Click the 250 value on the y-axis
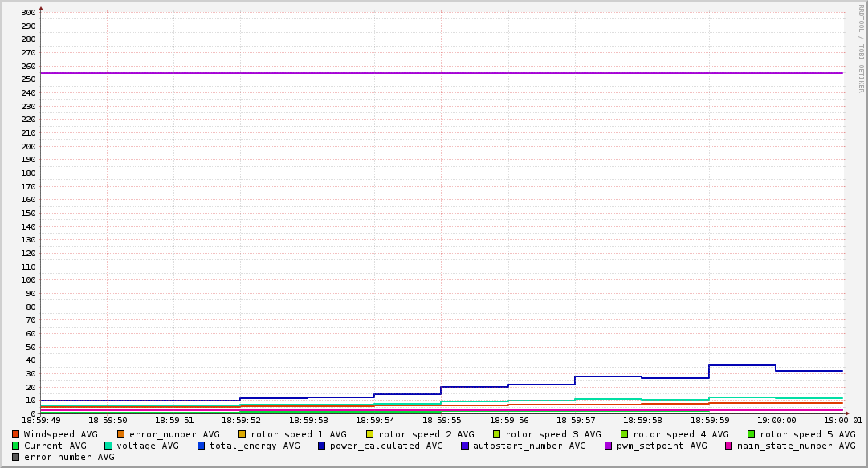The width and height of the screenshot is (868, 468). pyautogui.click(x=27, y=79)
